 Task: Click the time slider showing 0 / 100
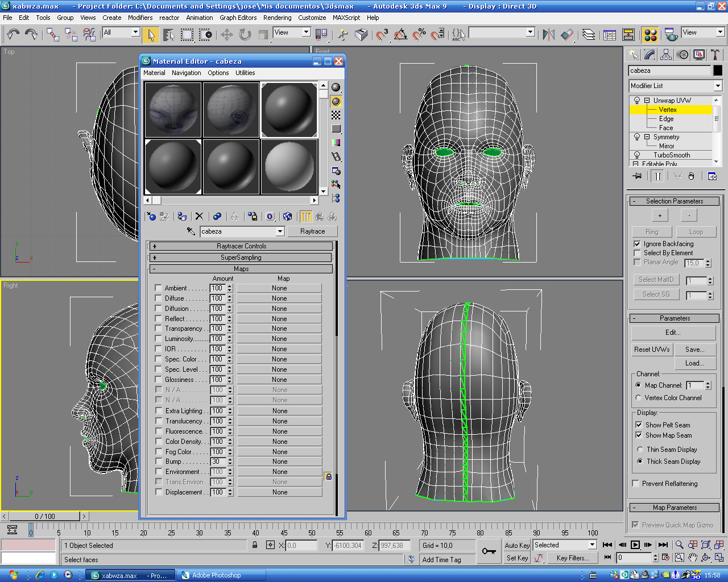pyautogui.click(x=45, y=517)
